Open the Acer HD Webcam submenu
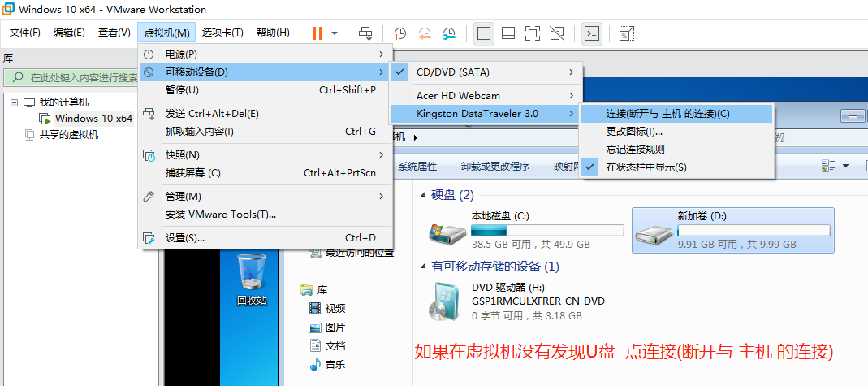This screenshot has height=386, width=868. [486, 96]
